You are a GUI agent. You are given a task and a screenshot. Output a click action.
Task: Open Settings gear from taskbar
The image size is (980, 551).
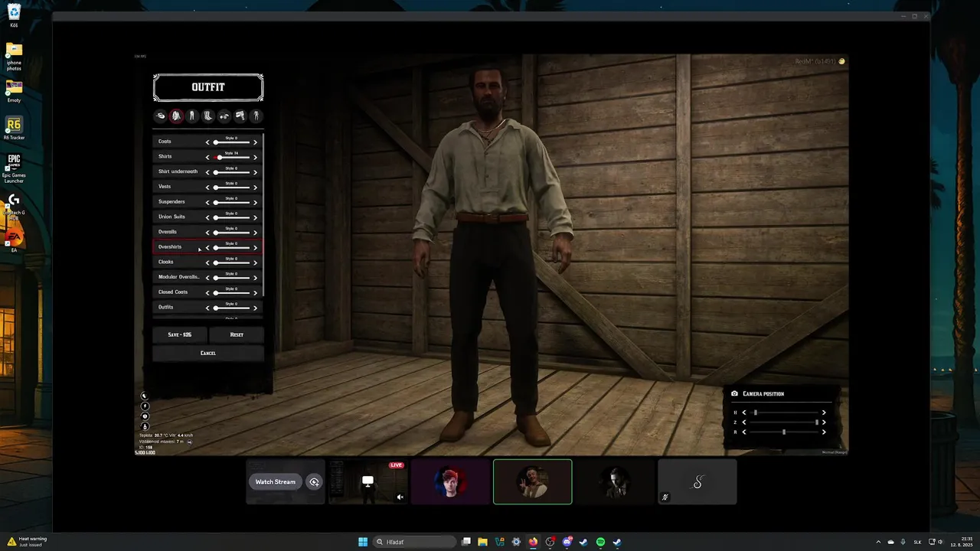coord(516,542)
